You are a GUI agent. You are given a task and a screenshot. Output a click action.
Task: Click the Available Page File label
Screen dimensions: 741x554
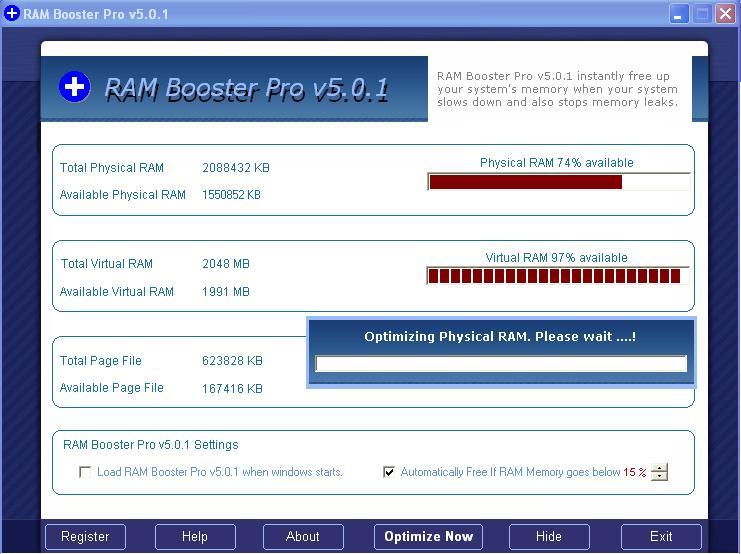point(112,388)
